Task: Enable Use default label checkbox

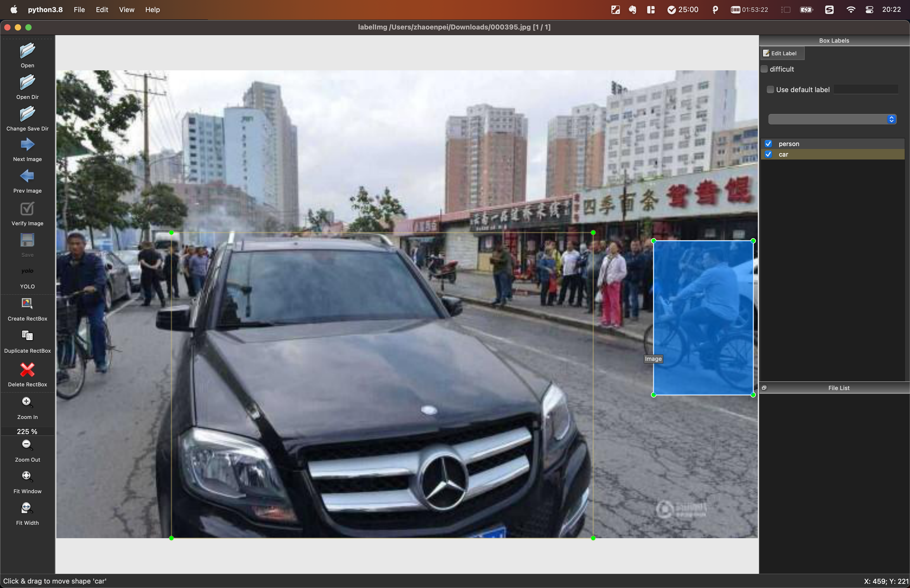Action: (770, 90)
